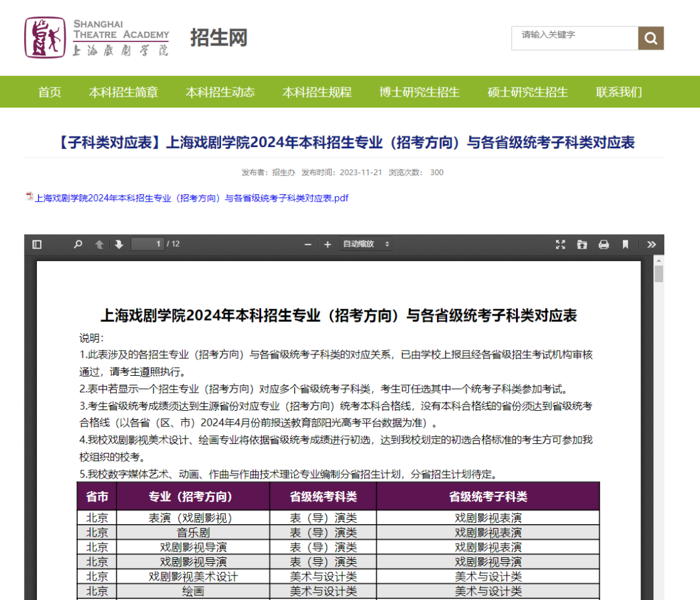
Task: Click the PDF viewer vertical scrollbar thumb
Action: (x=659, y=274)
